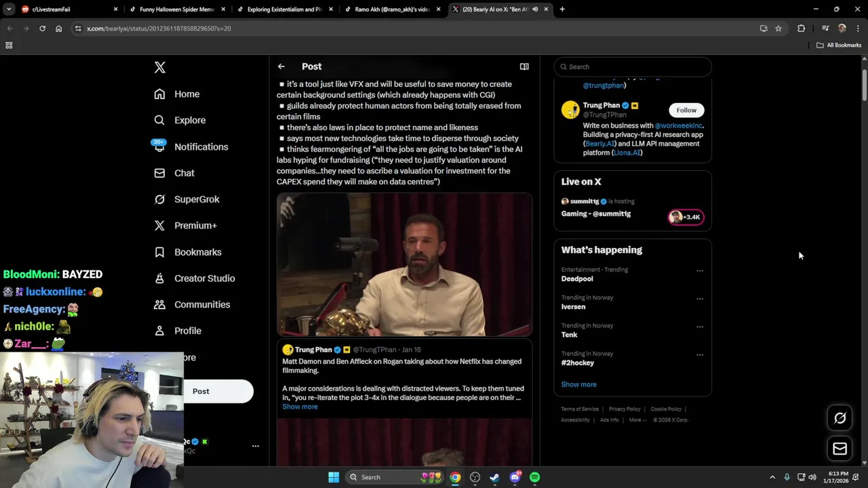Click the white Post button

click(x=201, y=391)
